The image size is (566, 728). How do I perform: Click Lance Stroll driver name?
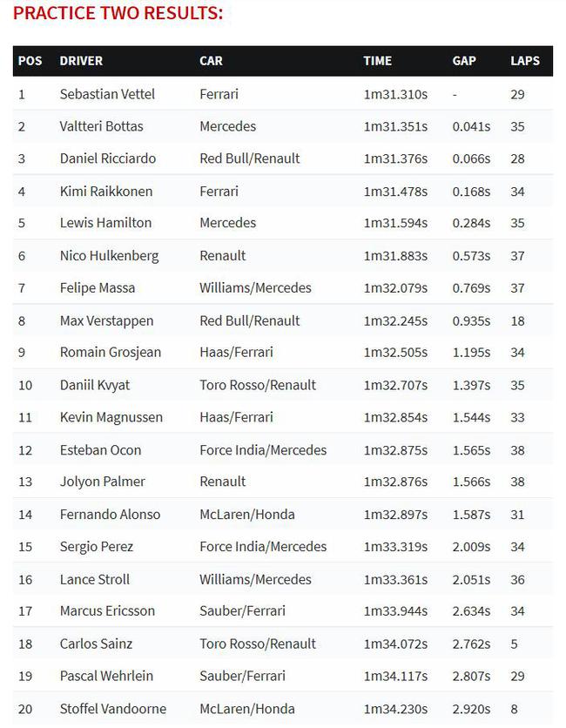point(95,579)
